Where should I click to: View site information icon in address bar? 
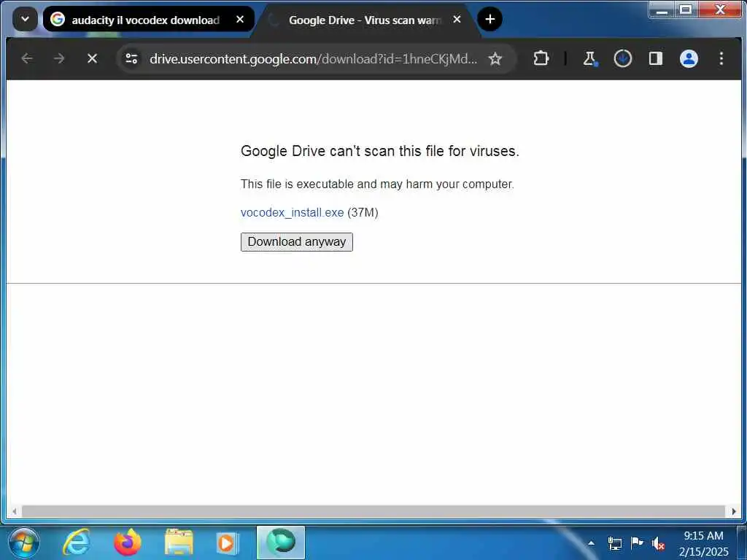point(131,58)
